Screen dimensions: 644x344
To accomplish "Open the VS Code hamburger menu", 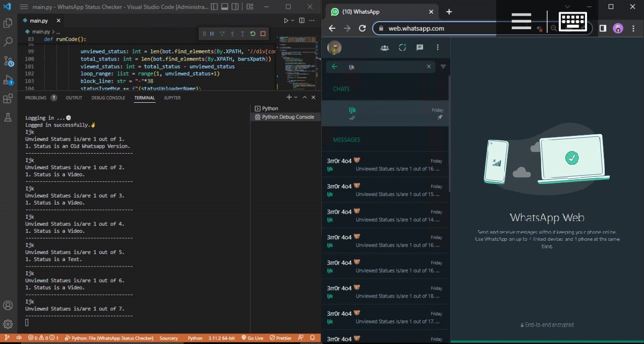I will coord(24,7).
